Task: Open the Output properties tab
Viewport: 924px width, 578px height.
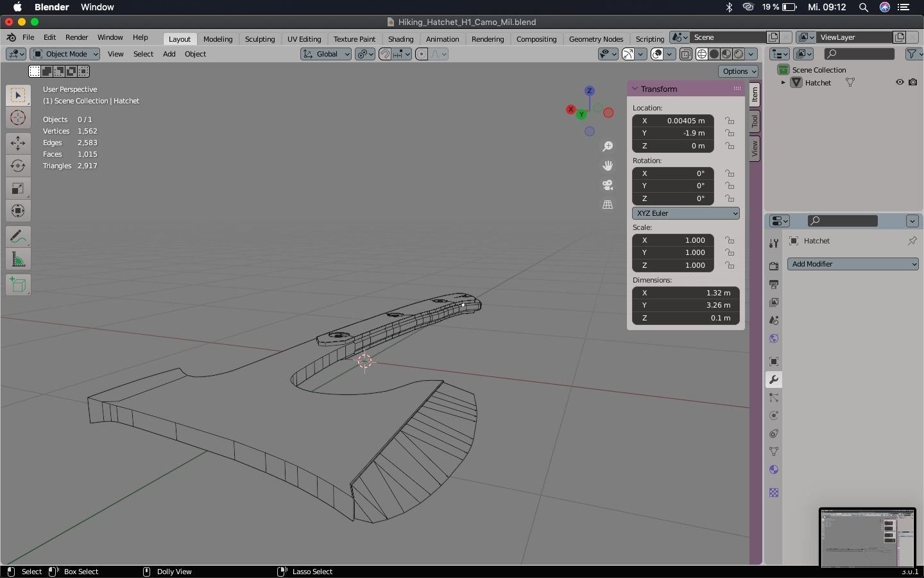Action: click(774, 284)
